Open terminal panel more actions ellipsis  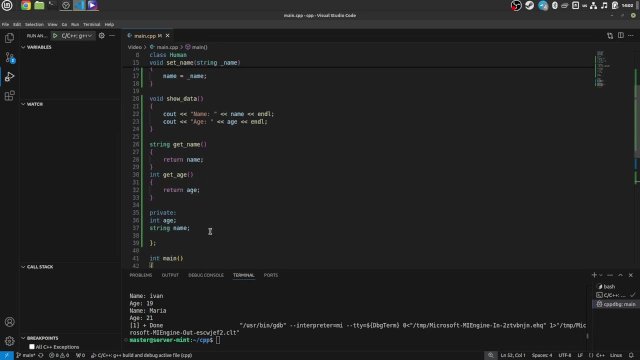pos(610,275)
